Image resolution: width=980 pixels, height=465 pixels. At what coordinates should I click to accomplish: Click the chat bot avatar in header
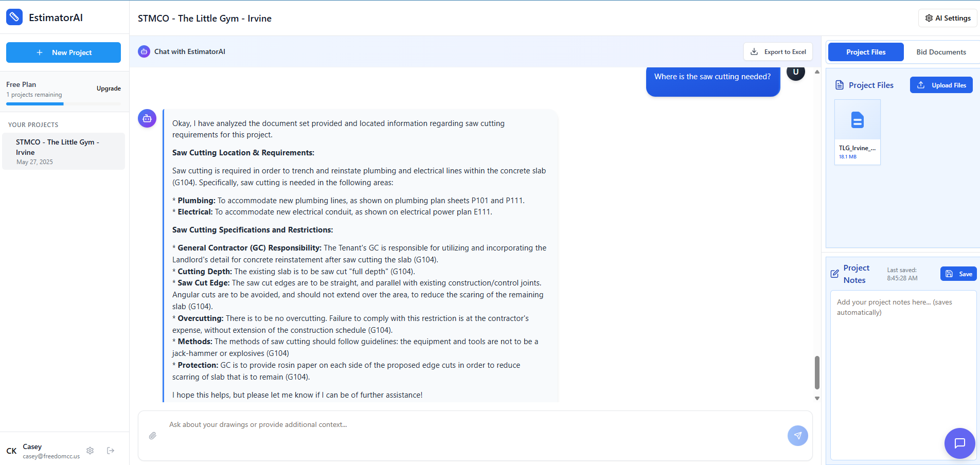pos(144,51)
